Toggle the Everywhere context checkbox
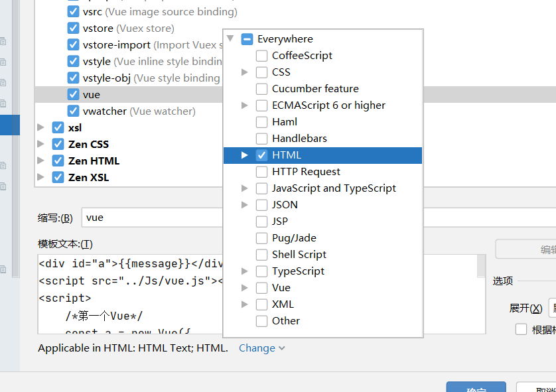 tap(247, 39)
